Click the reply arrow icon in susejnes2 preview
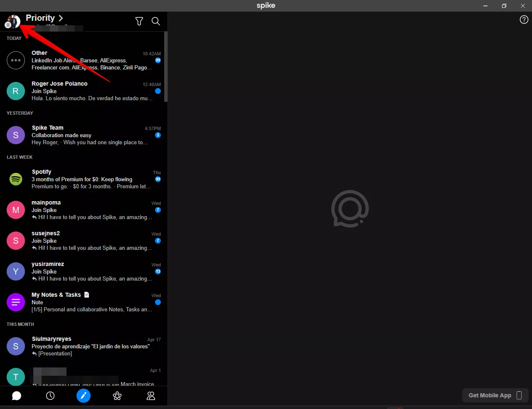The image size is (532, 409). pos(34,248)
